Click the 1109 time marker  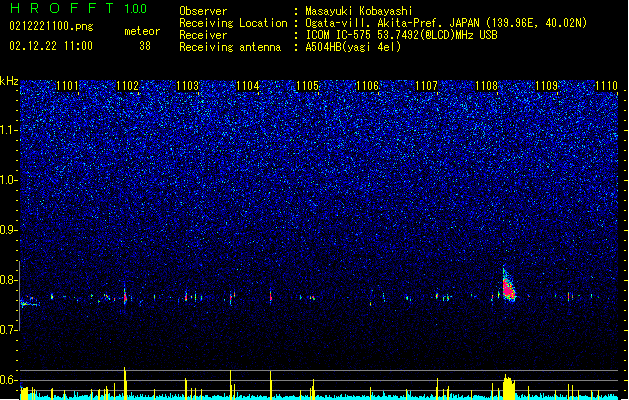pos(546,86)
